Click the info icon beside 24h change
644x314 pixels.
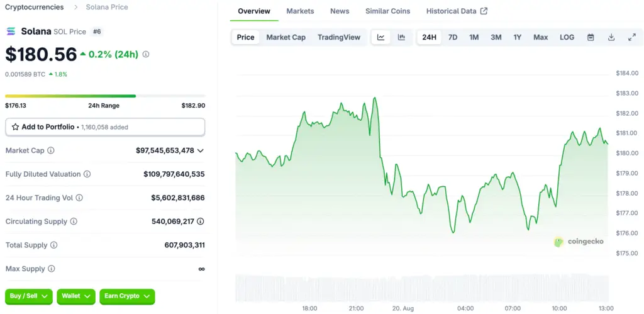(146, 54)
